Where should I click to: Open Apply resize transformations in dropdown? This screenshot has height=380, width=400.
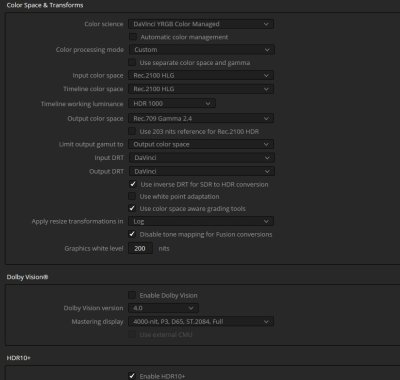(201, 221)
